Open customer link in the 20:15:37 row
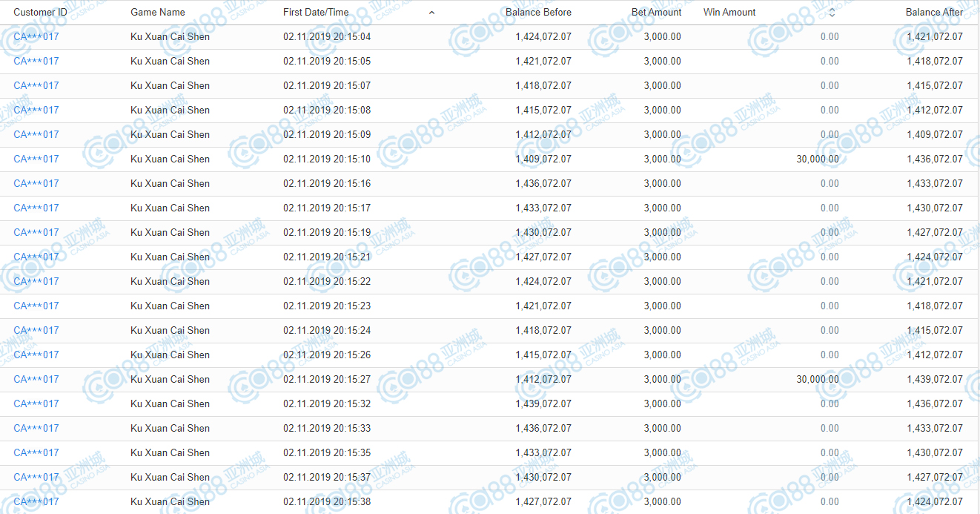Viewport: 980px width, 514px height. point(36,477)
